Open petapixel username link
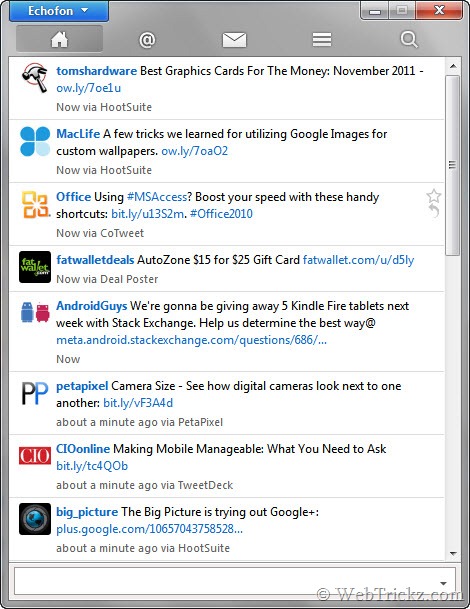Screen dimensions: 470x609 (82, 386)
